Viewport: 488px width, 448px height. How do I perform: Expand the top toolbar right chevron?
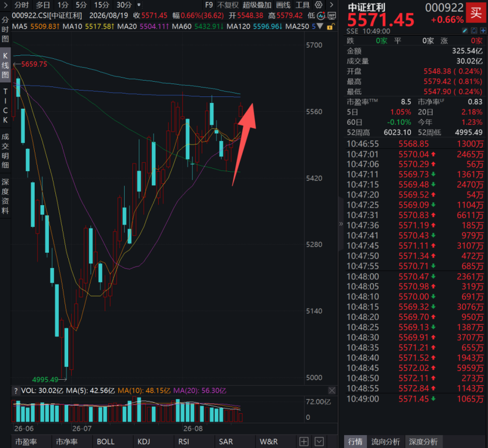[x=332, y=5]
